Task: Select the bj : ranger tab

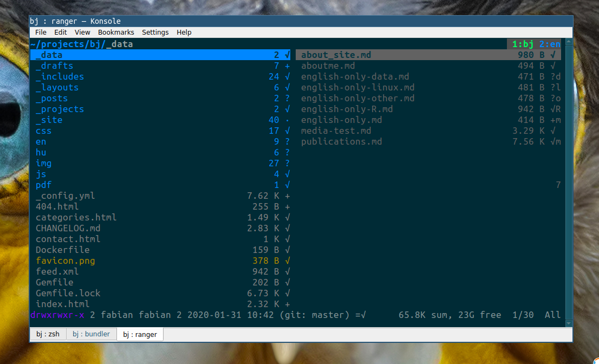Action: 139,334
